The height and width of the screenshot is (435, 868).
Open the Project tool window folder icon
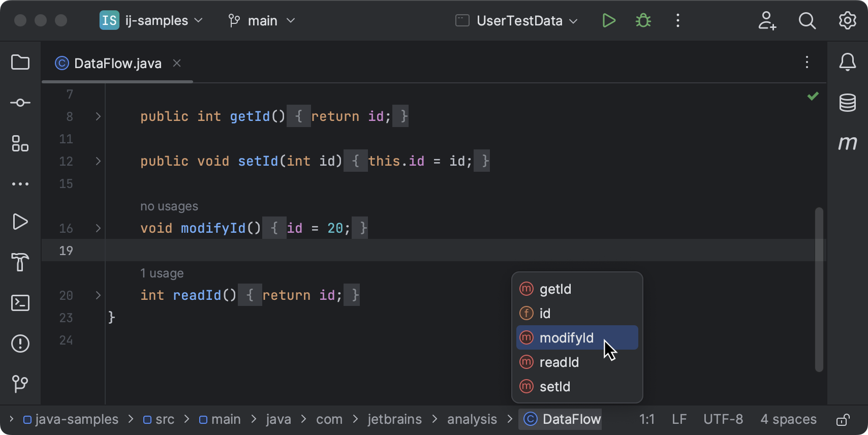point(20,63)
